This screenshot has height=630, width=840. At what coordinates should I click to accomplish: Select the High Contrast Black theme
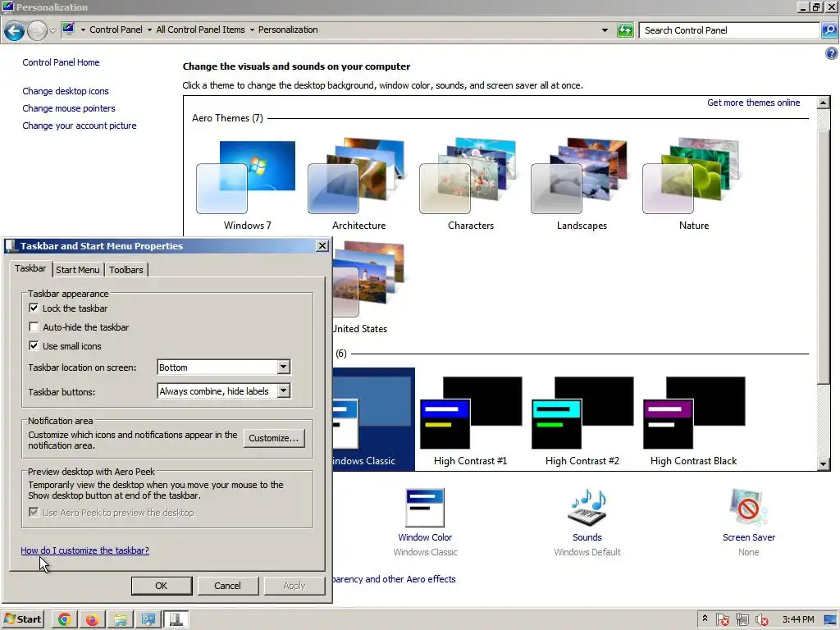pos(693,421)
